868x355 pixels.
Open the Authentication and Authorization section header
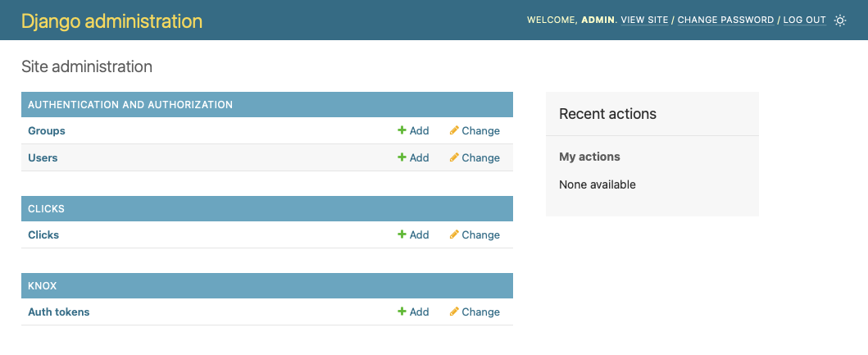coord(130,105)
